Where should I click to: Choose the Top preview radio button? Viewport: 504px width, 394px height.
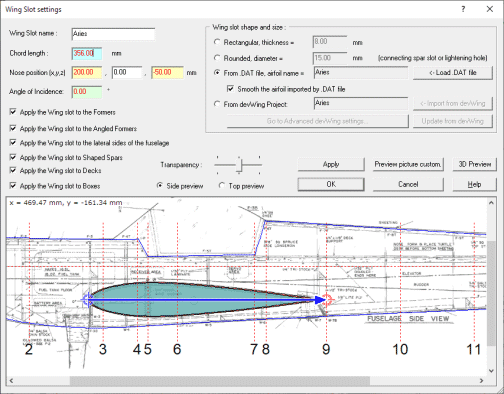pyautogui.click(x=222, y=185)
